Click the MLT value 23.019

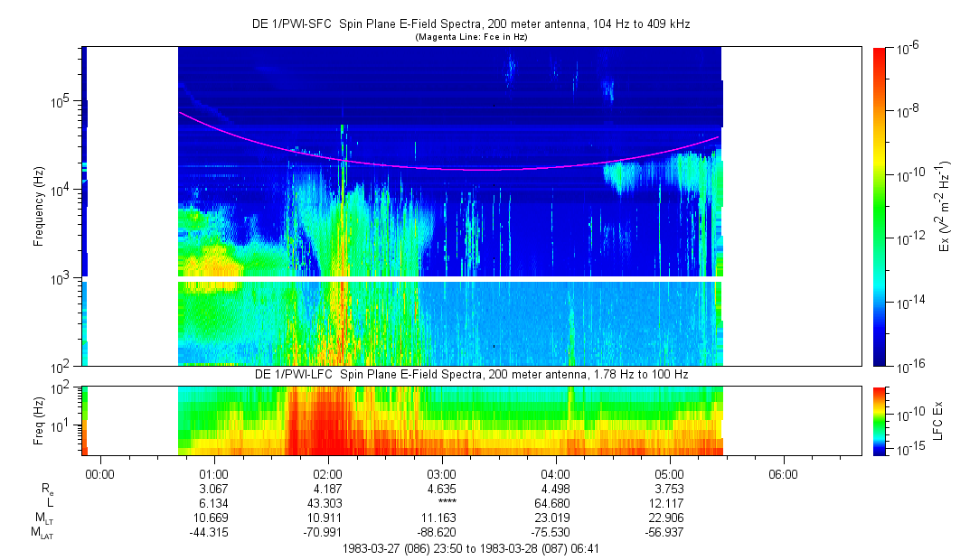coord(555,518)
